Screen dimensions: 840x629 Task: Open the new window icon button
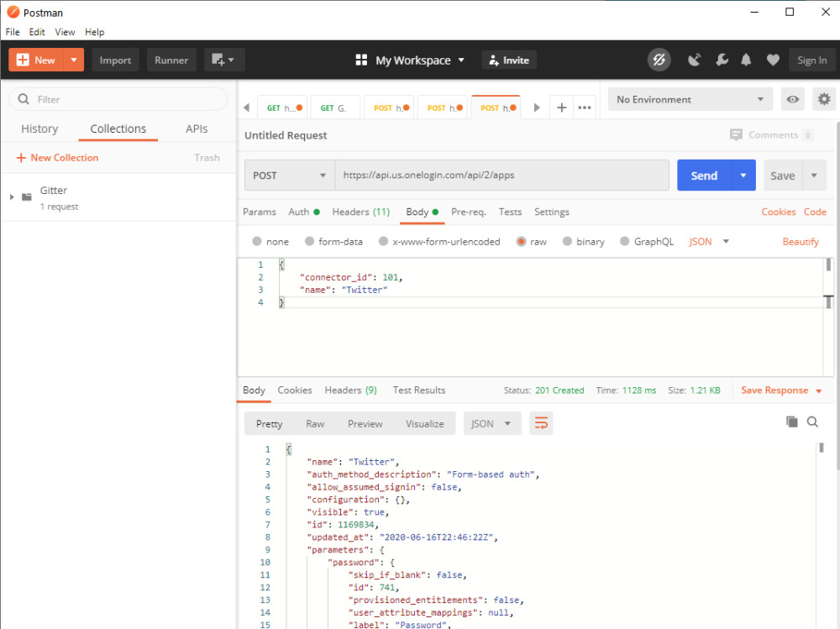(224, 60)
